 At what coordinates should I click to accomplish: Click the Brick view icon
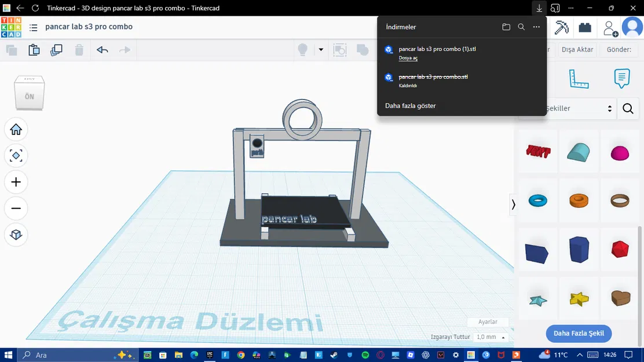pyautogui.click(x=584, y=27)
